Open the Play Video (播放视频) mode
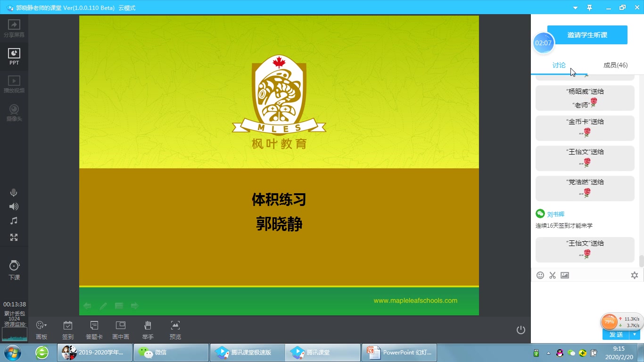 click(14, 84)
